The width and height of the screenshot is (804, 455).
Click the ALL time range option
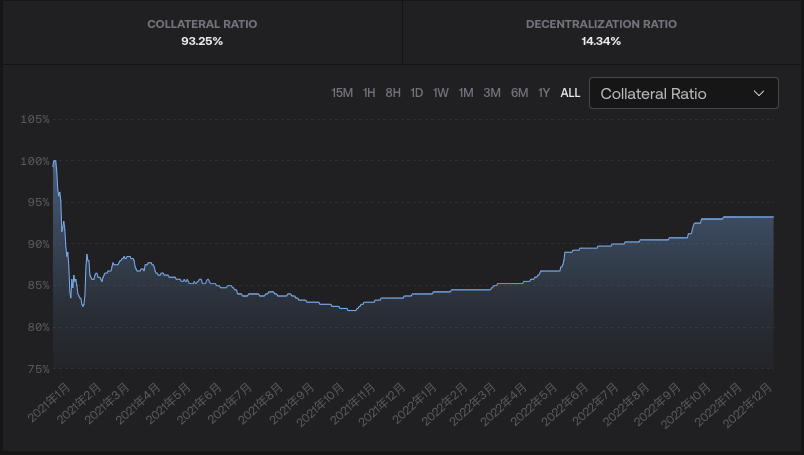(570, 93)
